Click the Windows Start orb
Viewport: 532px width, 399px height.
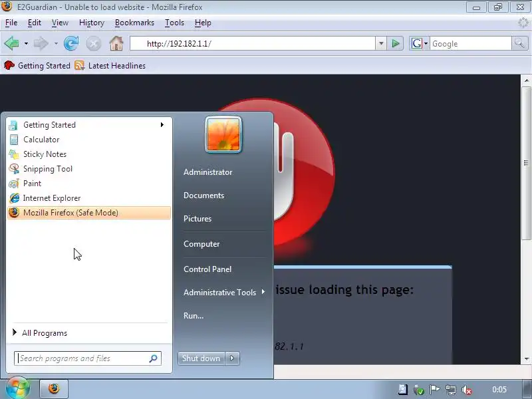[x=18, y=388]
